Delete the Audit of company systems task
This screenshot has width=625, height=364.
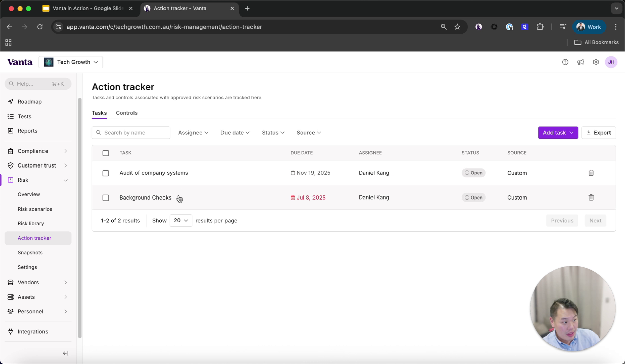[x=591, y=173]
